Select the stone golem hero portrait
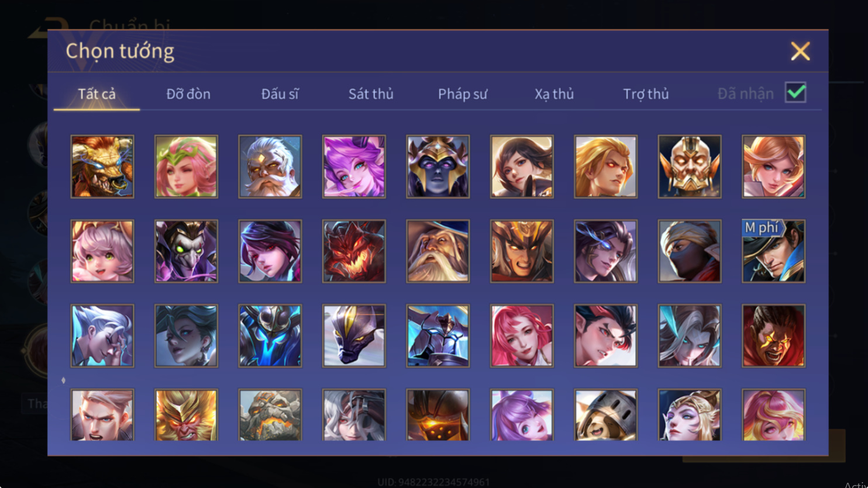Image resolution: width=868 pixels, height=488 pixels. point(270,415)
